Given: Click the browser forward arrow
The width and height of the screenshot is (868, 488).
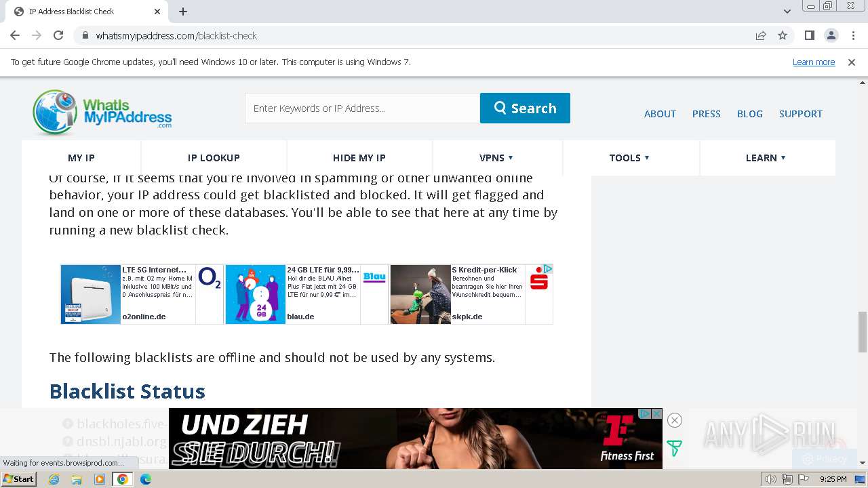Looking at the screenshot, I should pos(37,35).
